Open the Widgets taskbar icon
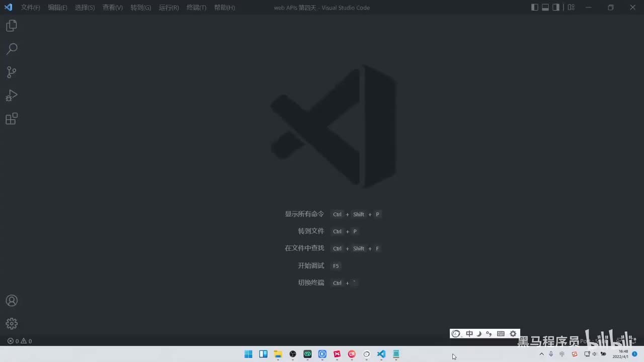Screen dimensions: 644x362 (263, 354)
